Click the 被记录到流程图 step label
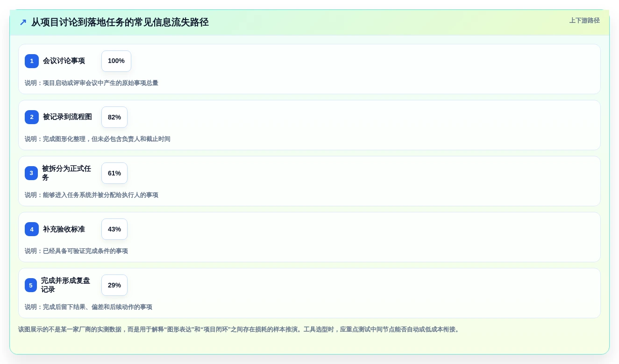 (67, 117)
